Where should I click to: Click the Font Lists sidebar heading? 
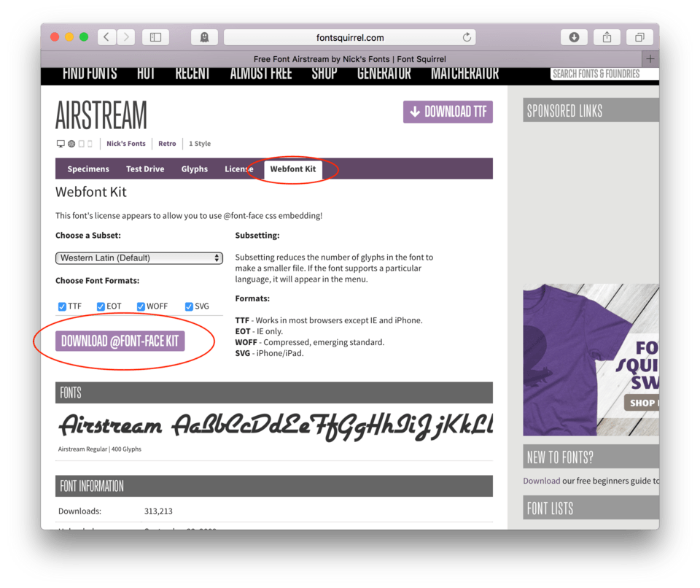click(591, 508)
